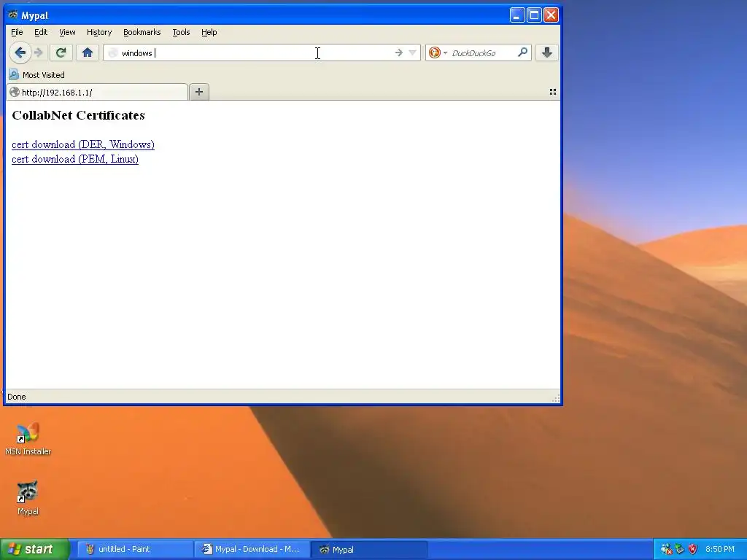
Task: Click the Most Visited bookmarks icon
Action: (14, 75)
